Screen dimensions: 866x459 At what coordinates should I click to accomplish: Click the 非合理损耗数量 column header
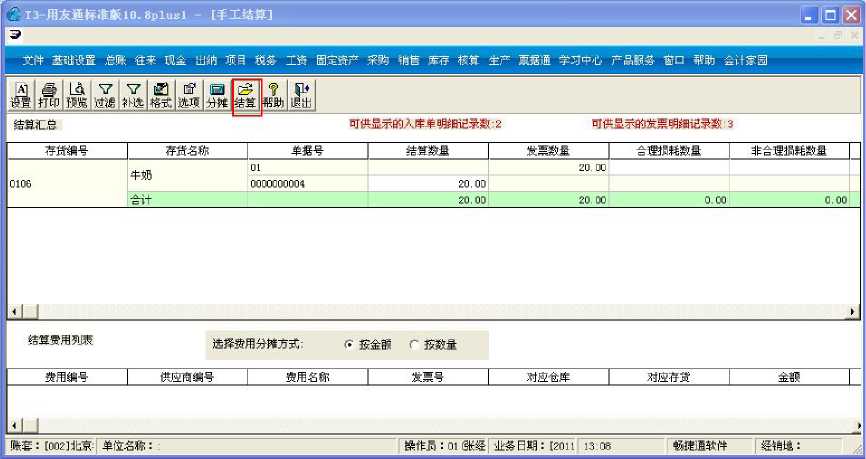789,151
